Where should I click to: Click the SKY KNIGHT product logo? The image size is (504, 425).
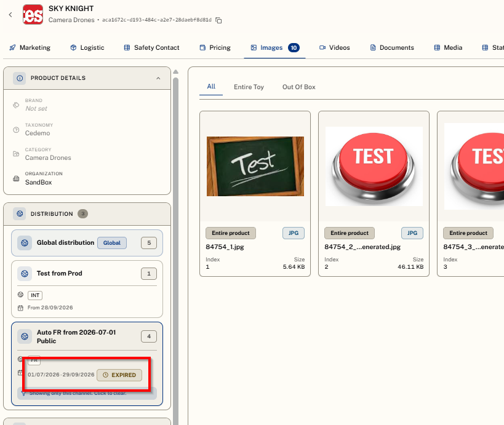[x=33, y=15]
